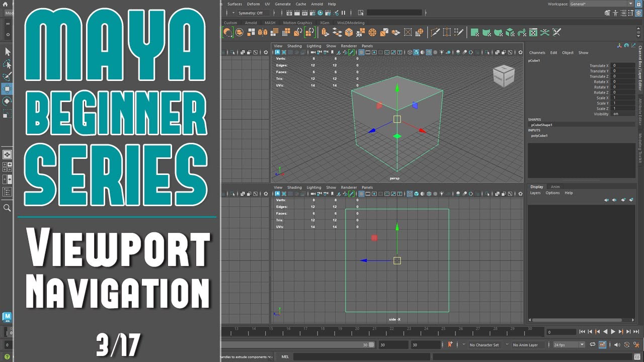Click the MEL command line input

(x=361, y=357)
